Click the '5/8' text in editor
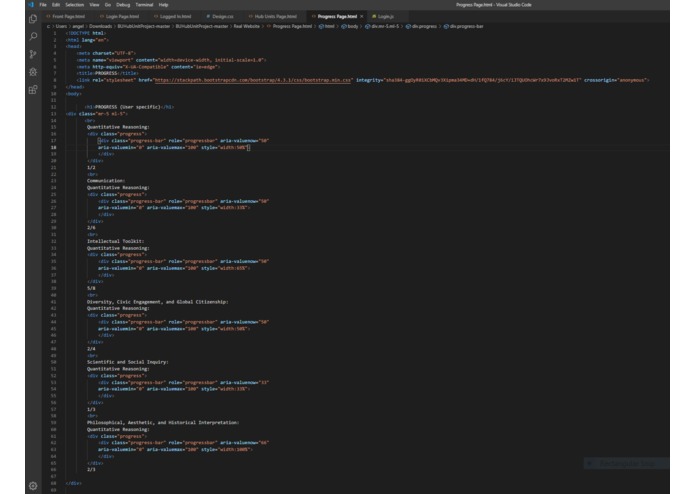Image resolution: width=695 pixels, height=494 pixels. 91,288
